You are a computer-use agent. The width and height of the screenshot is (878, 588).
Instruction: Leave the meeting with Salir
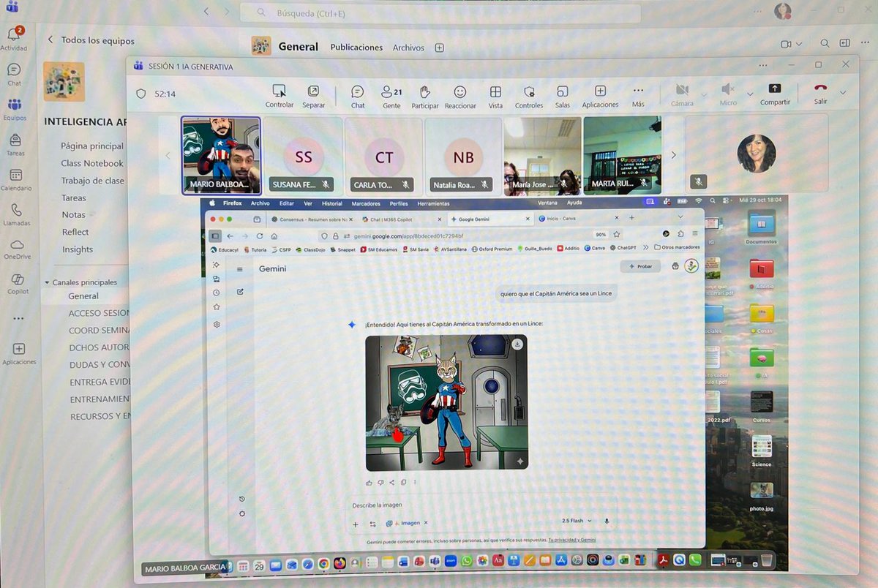(821, 93)
